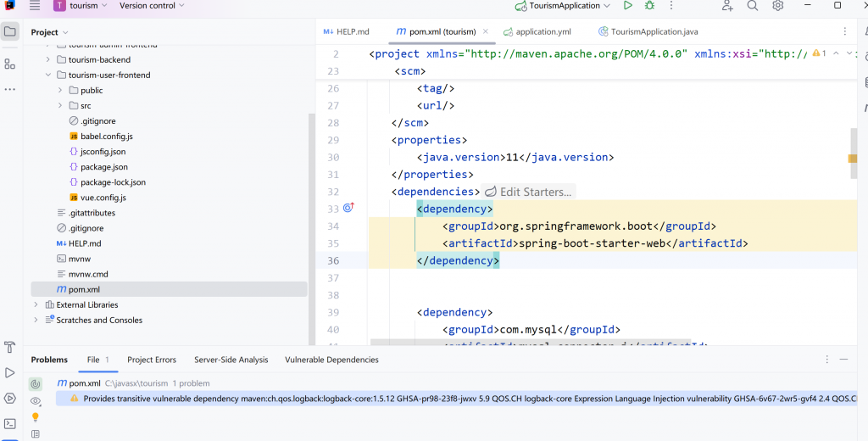
Task: Open IDE settings gear
Action: (x=778, y=6)
